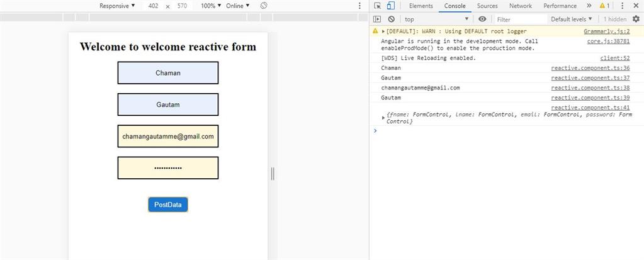The width and height of the screenshot is (644, 260).
Task: Click the viewport resize handle on the right edge
Action: click(273, 174)
